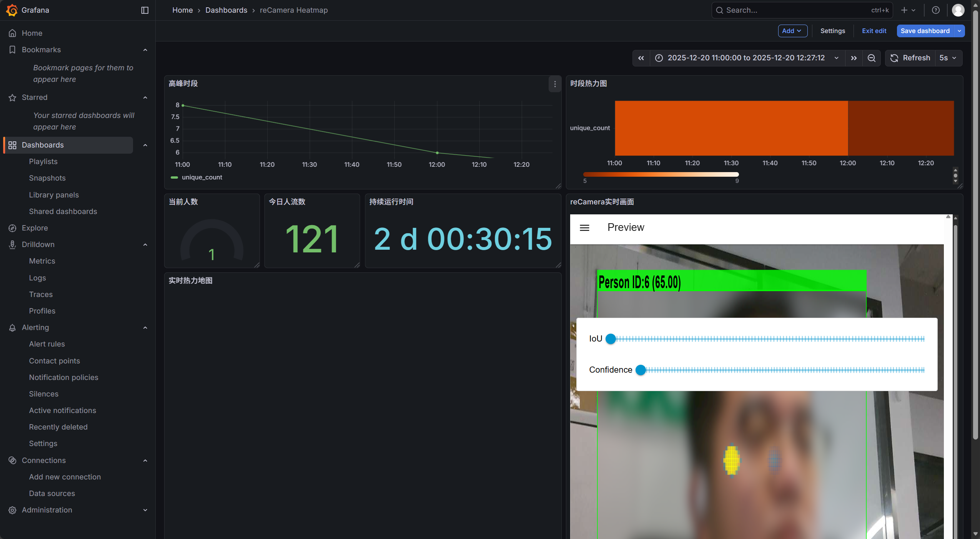Screen dimensions: 980x539
Task: Click the Exit edit link
Action: click(874, 31)
